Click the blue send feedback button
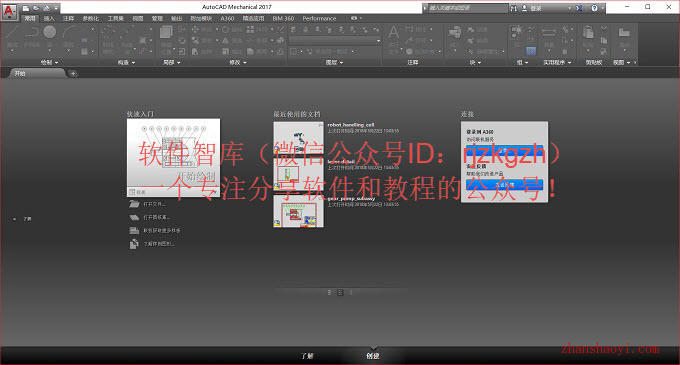This screenshot has width=680, height=365. 504,185
